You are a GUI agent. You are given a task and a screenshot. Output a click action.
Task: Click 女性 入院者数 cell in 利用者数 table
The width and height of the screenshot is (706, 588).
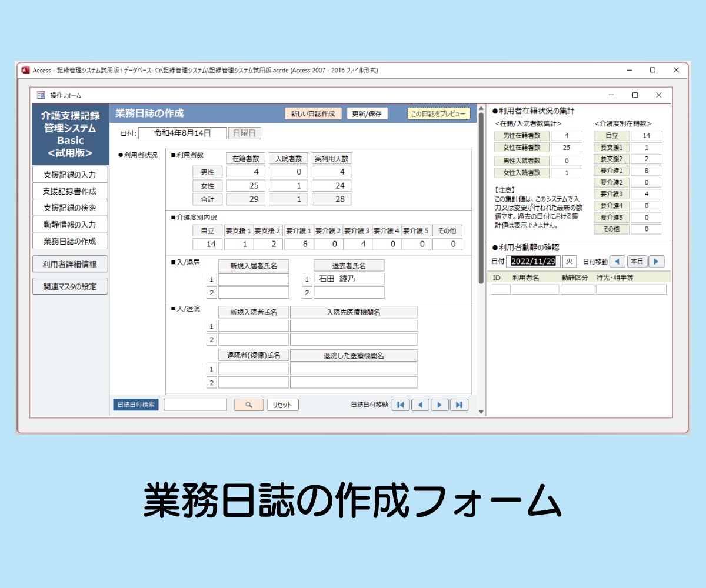coord(288,185)
